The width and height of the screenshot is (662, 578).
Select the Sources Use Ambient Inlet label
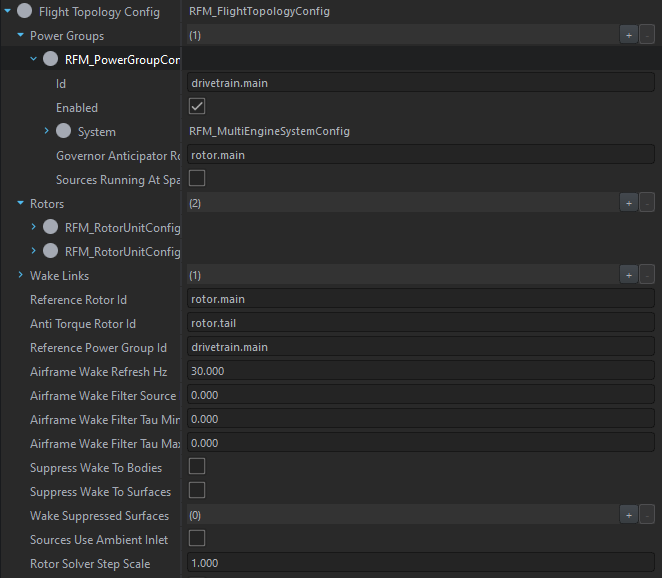99,540
